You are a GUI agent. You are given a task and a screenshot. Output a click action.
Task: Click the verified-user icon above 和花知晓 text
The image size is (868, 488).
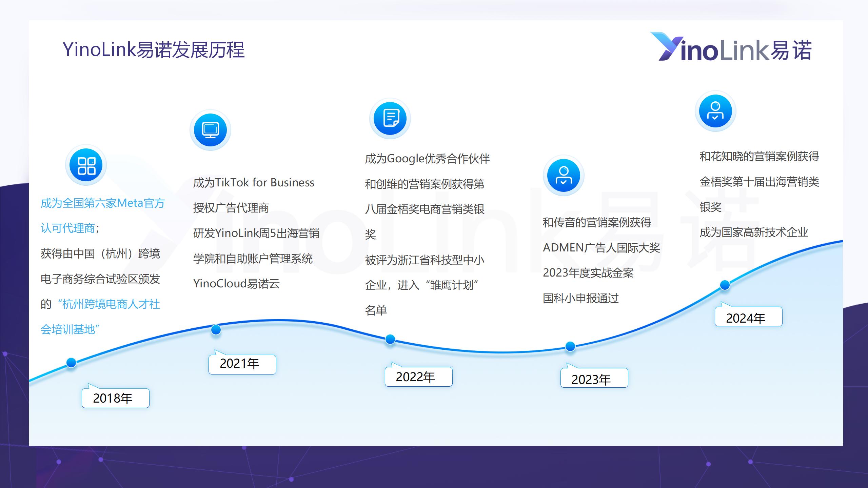coord(715,111)
